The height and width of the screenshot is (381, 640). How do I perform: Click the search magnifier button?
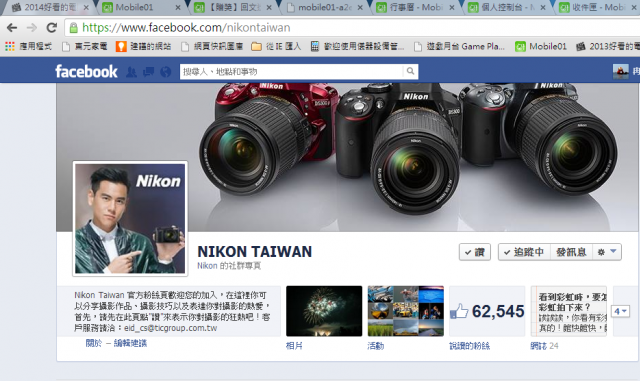click(x=410, y=71)
